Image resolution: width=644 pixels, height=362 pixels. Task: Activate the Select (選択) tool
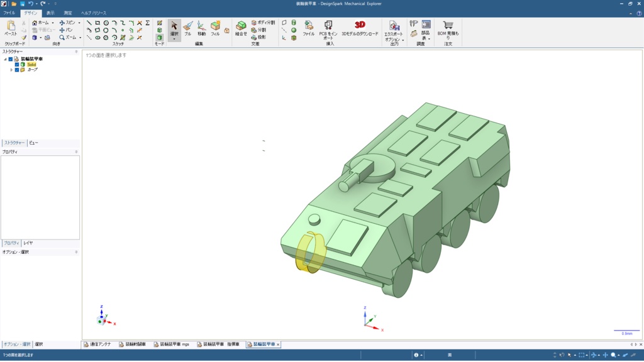point(174,30)
